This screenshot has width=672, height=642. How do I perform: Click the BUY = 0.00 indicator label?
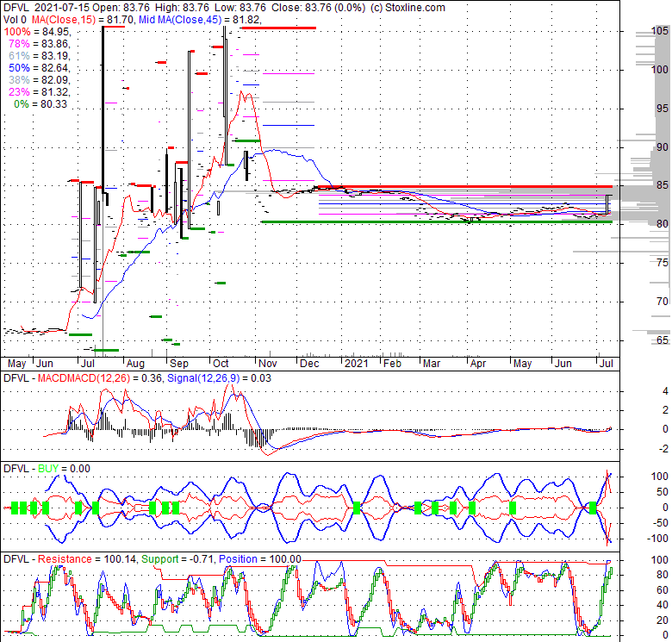tap(64, 469)
